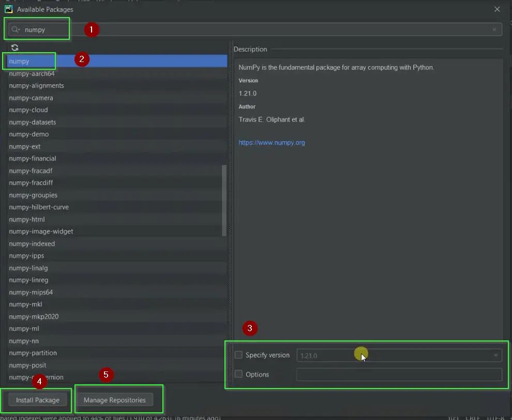Select the numpy-demo package

pyautogui.click(x=117, y=134)
